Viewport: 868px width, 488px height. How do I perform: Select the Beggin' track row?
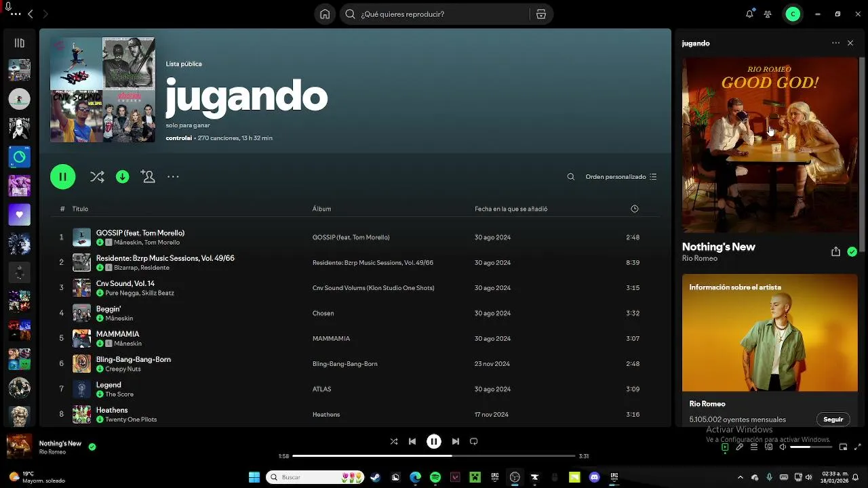coord(355,313)
